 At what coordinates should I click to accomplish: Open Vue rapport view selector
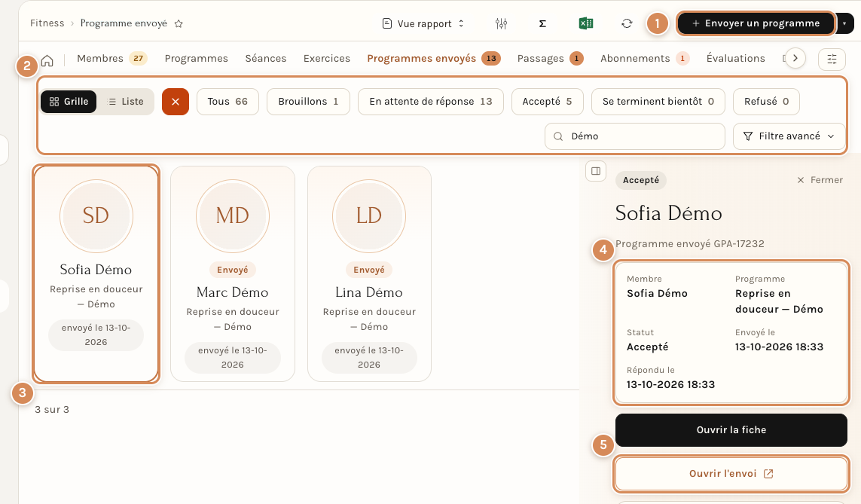click(x=423, y=23)
